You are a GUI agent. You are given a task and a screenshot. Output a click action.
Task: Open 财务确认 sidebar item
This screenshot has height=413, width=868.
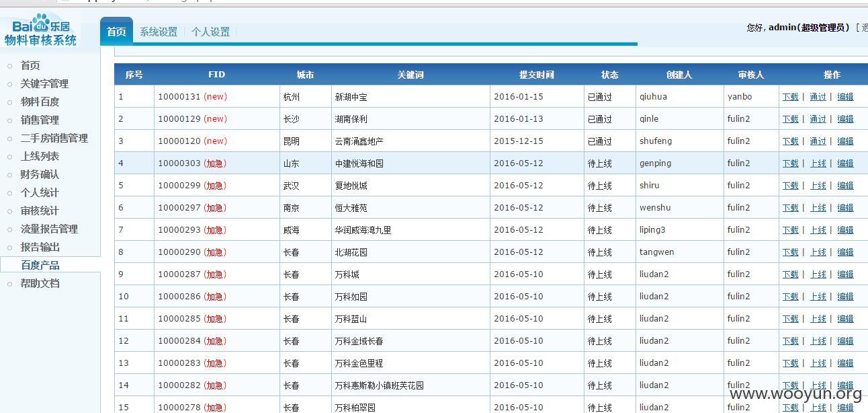tap(40, 174)
